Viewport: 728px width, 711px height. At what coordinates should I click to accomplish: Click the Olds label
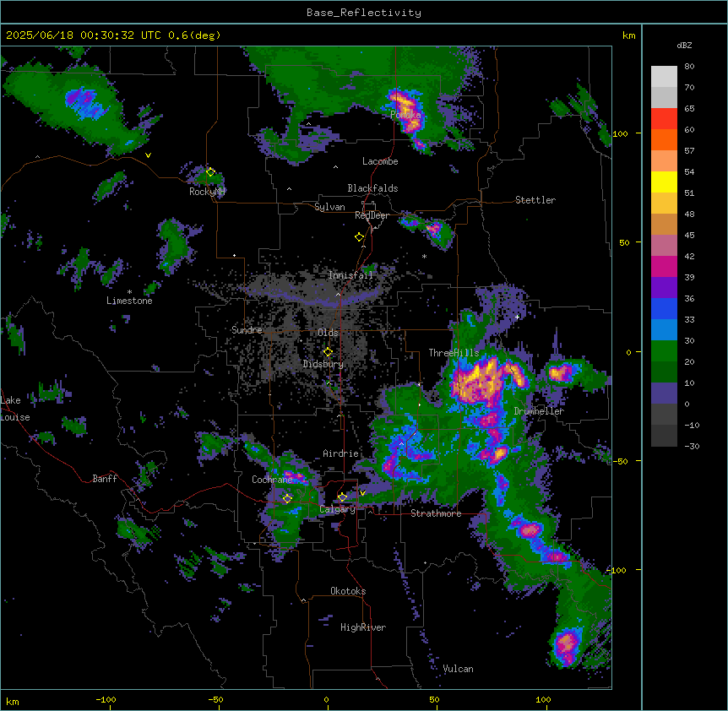[x=328, y=333]
